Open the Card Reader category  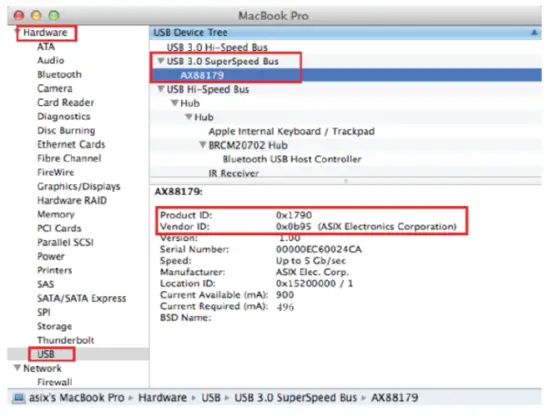(66, 102)
